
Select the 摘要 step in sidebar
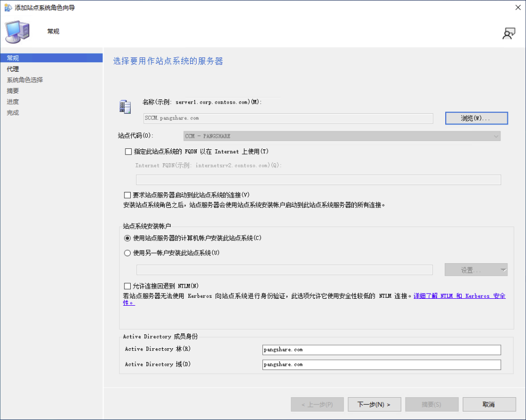click(13, 91)
